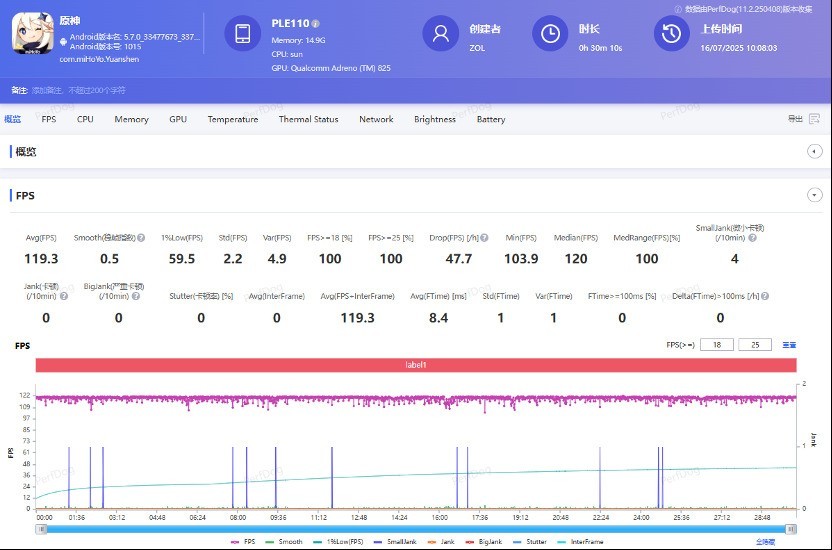Switch to the Thermal Status tab
The width and height of the screenshot is (832, 550).
[308, 119]
